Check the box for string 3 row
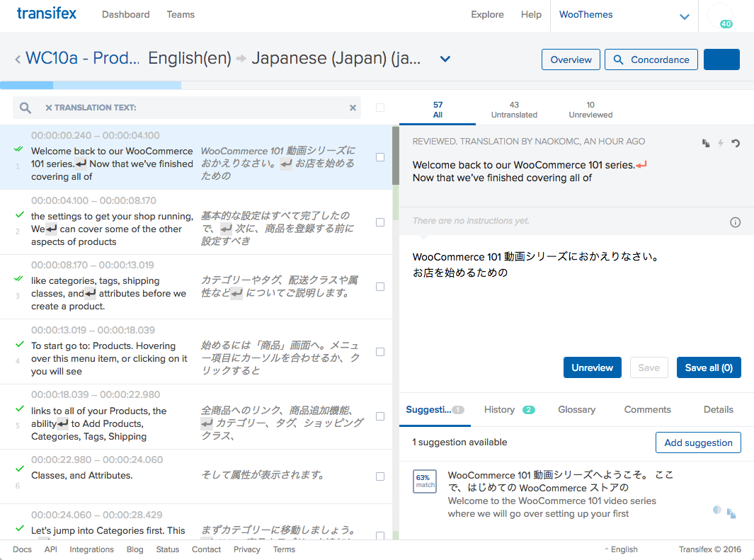This screenshot has width=754, height=560. click(x=380, y=287)
